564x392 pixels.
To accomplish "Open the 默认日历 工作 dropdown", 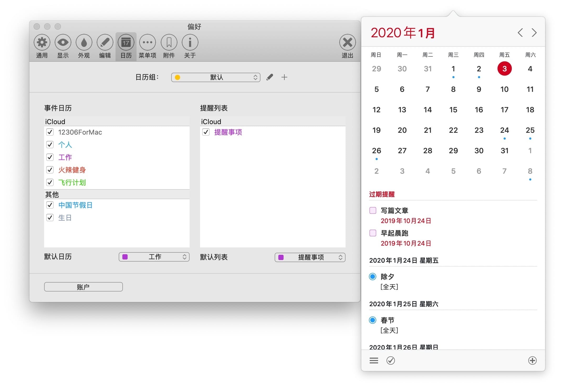I will point(154,257).
